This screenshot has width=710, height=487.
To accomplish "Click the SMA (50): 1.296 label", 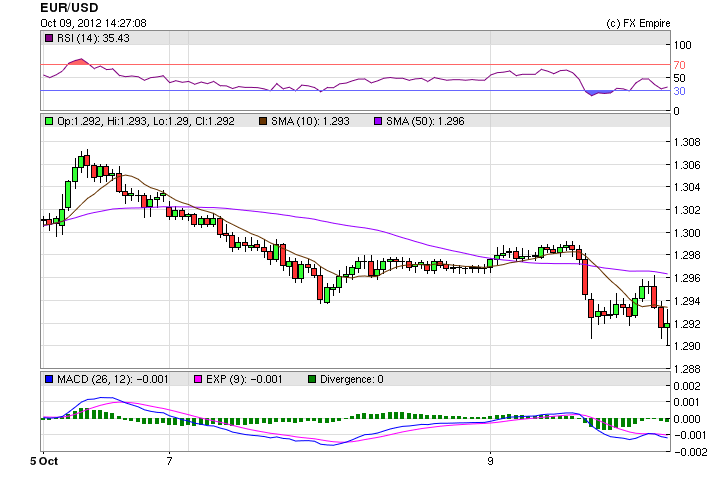I will pos(425,121).
